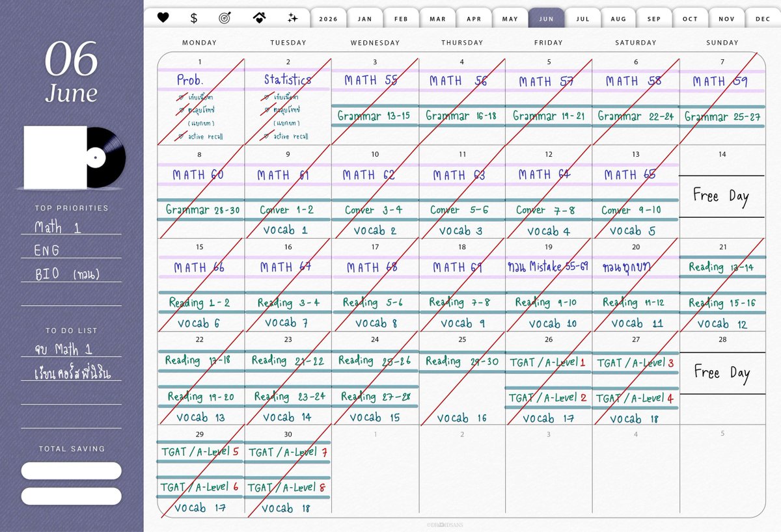Click 'Vocab 5' on June 13
This screenshot has width=781, height=532.
click(x=633, y=231)
